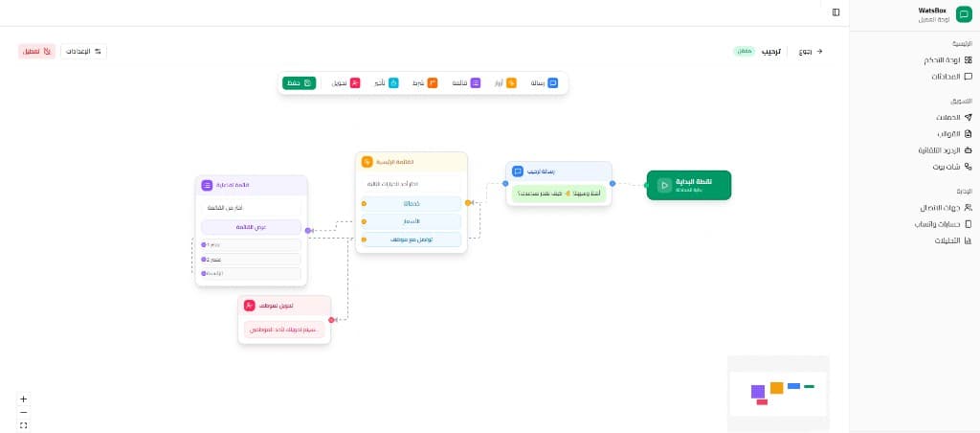Zoom out on the canvas
980x433 pixels.
click(x=24, y=412)
